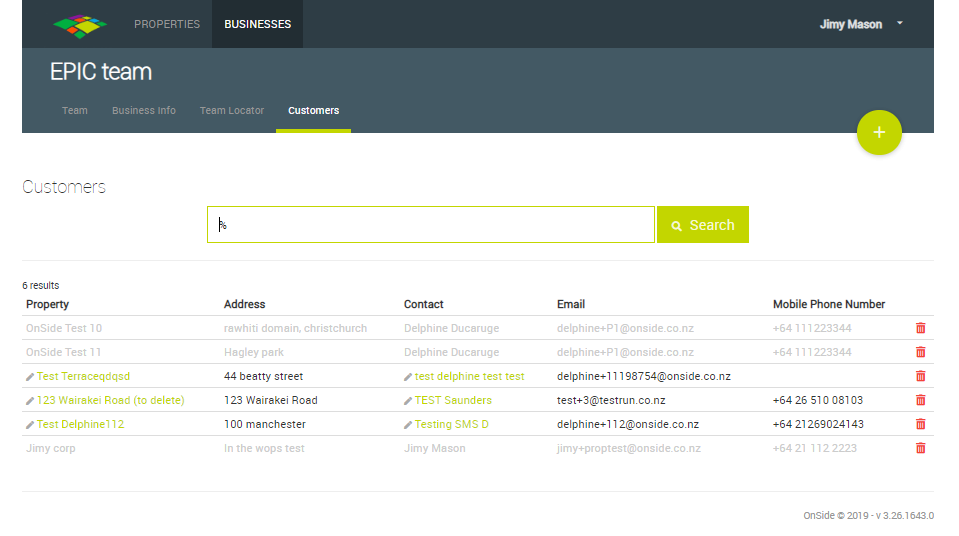This screenshot has height=536, width=959.
Task: Open the PROPERTIES menu
Action: coord(167,24)
